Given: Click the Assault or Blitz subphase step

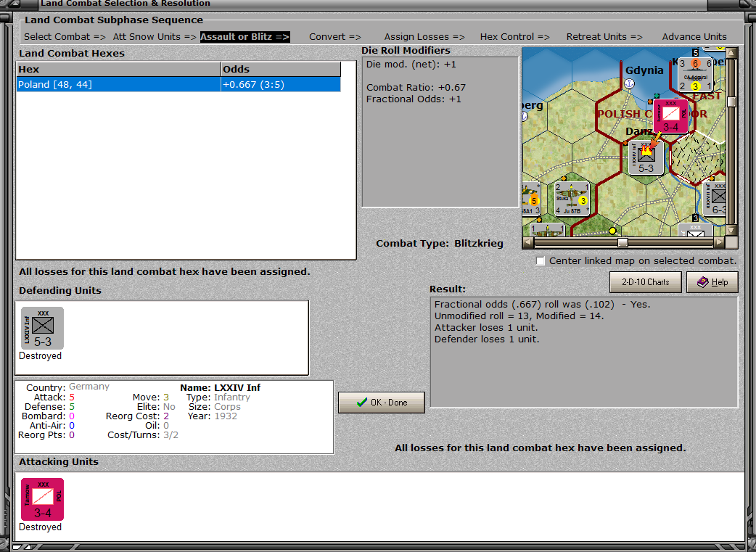Looking at the screenshot, I should click(245, 37).
